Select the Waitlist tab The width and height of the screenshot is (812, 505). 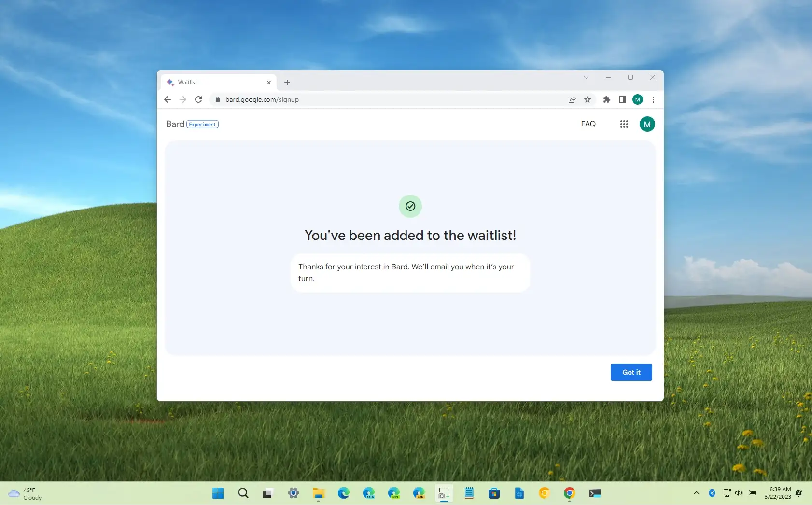click(x=219, y=83)
